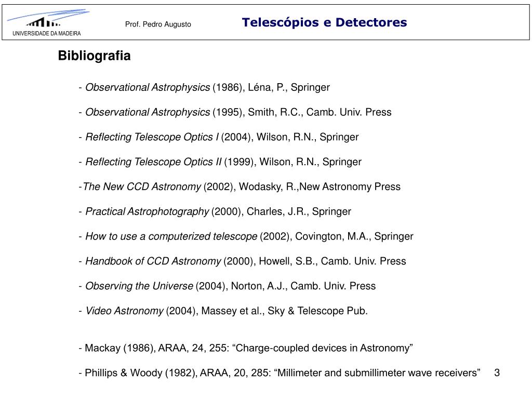This screenshot has height=399, width=532.
Task: Click the slide number 3
Action: click(497, 373)
